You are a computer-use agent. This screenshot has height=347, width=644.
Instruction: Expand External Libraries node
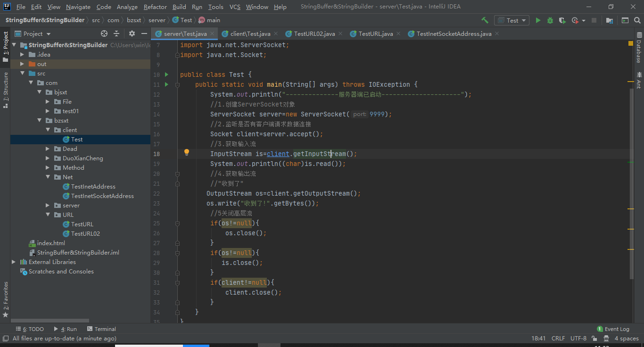tap(14, 262)
